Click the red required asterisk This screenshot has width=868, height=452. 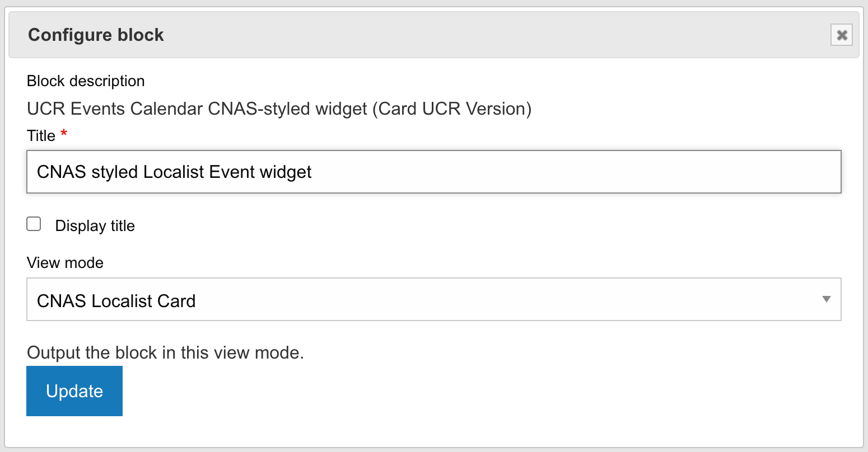pos(64,133)
